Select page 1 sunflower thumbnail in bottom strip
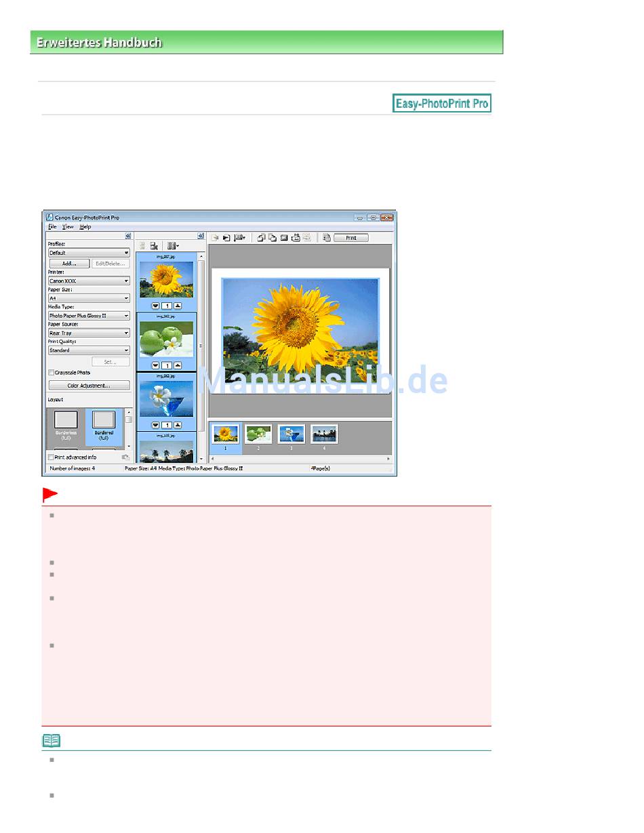The height and width of the screenshot is (833, 644). 226,434
